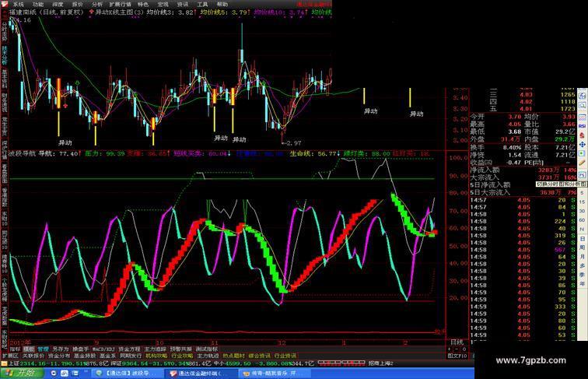Select the 5-minute period button
Screen dimensions: 588x379
582,193
